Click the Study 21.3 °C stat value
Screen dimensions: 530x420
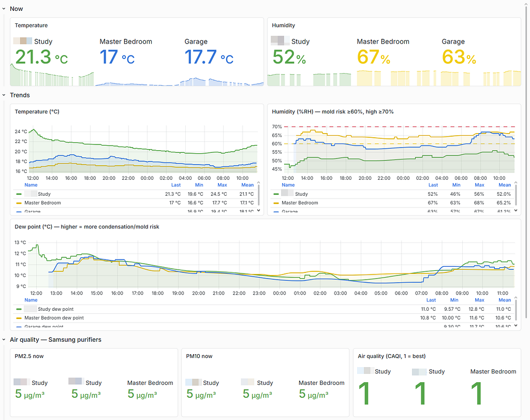pos(41,57)
